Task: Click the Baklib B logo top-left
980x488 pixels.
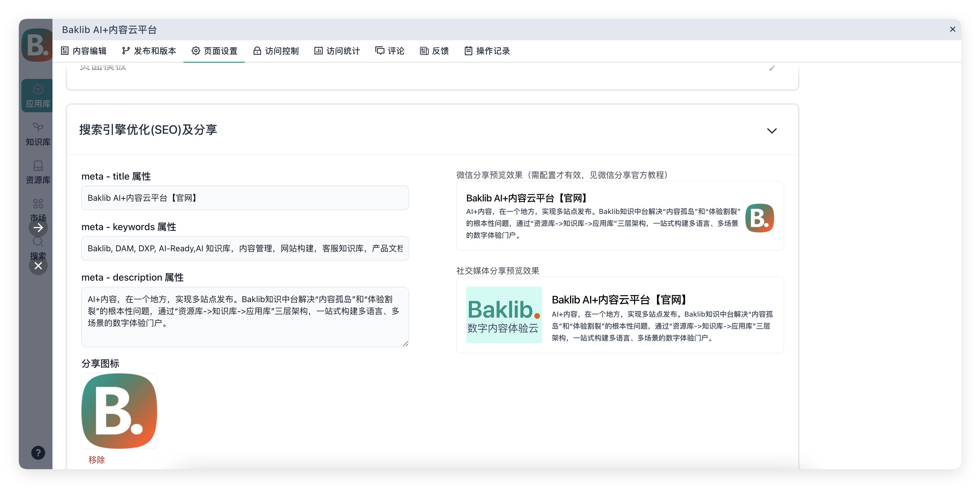Action: click(x=37, y=45)
